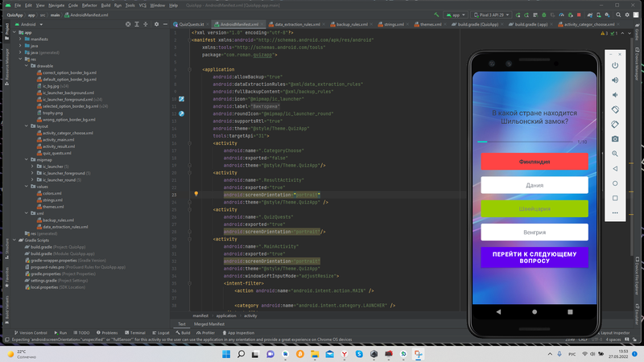Select the answer option Дания
The width and height of the screenshot is (644, 362).
tap(535, 185)
